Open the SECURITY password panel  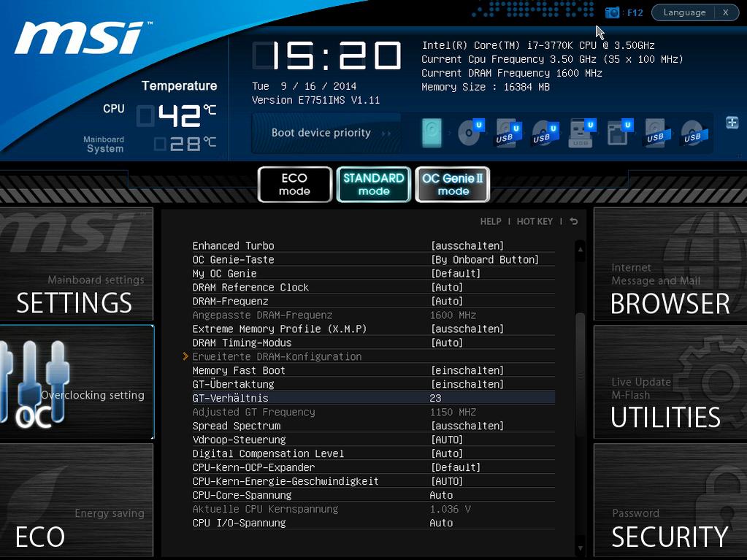coord(670,500)
